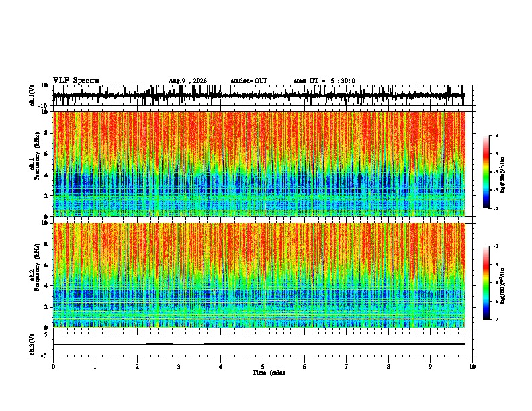Click the "6" tick on the time axis

305,367
